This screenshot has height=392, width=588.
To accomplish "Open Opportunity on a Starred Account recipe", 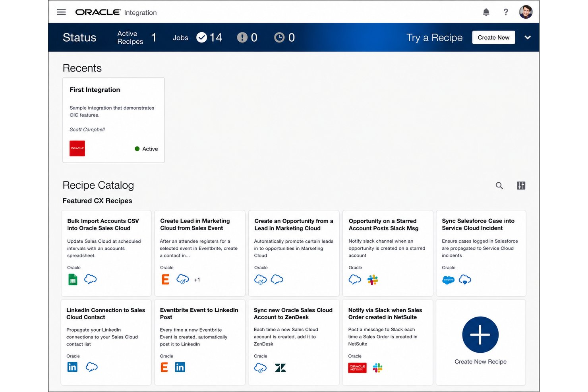I will (388, 253).
